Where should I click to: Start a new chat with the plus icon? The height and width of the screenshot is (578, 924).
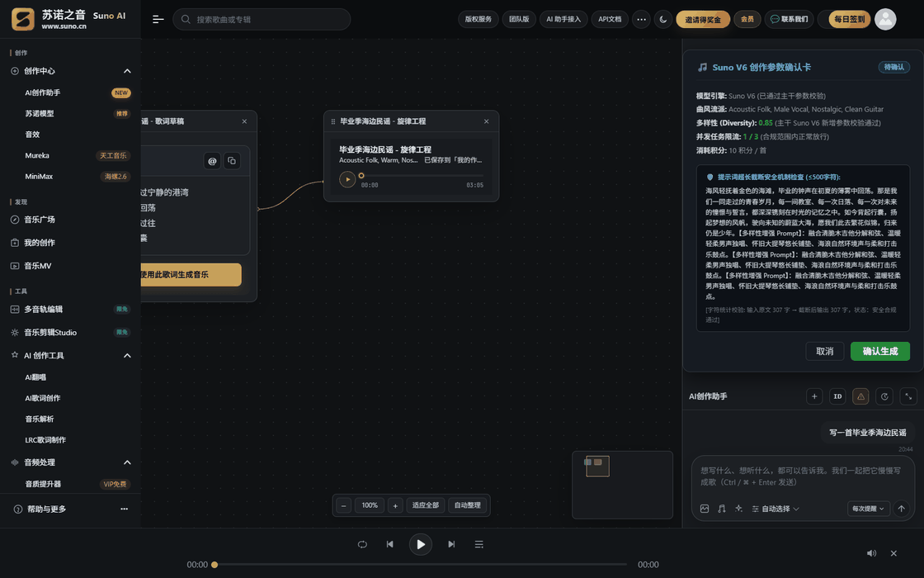pyautogui.click(x=813, y=396)
